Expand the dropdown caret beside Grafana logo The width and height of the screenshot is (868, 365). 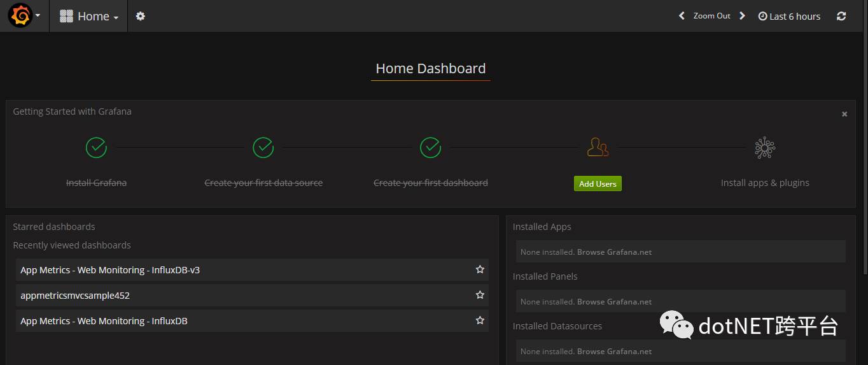38,16
